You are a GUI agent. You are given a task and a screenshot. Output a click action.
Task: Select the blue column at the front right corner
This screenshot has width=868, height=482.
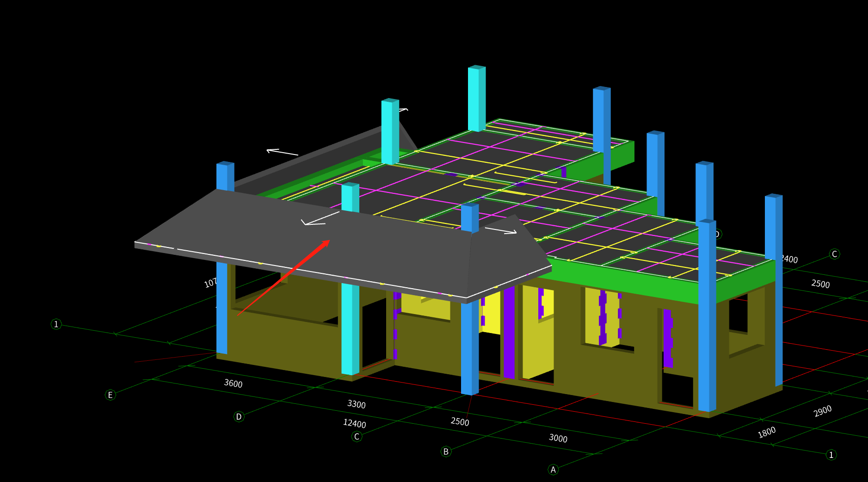[707, 315]
